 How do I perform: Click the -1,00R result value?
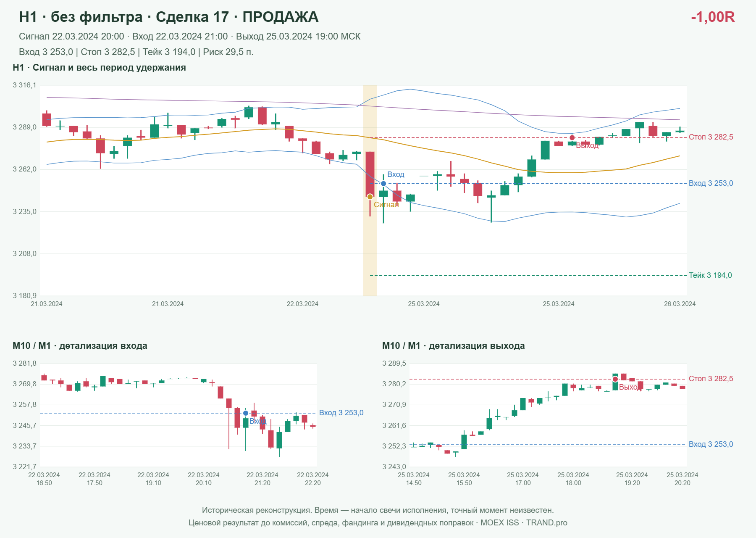point(713,17)
